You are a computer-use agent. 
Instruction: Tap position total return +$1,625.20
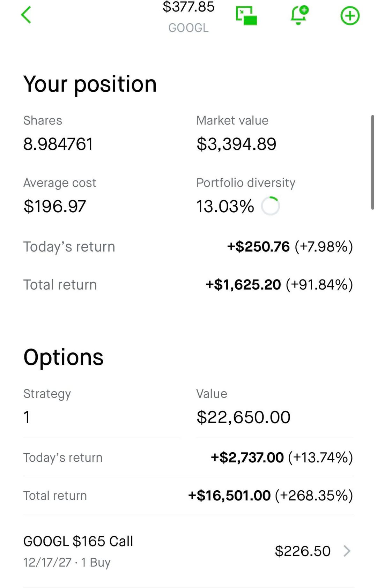tap(243, 285)
